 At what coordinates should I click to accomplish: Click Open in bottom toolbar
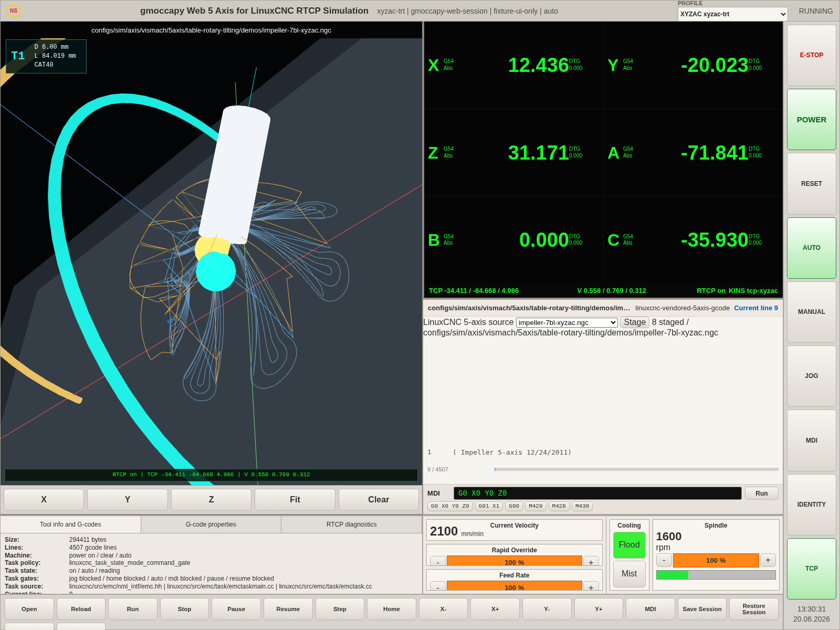(x=29, y=609)
